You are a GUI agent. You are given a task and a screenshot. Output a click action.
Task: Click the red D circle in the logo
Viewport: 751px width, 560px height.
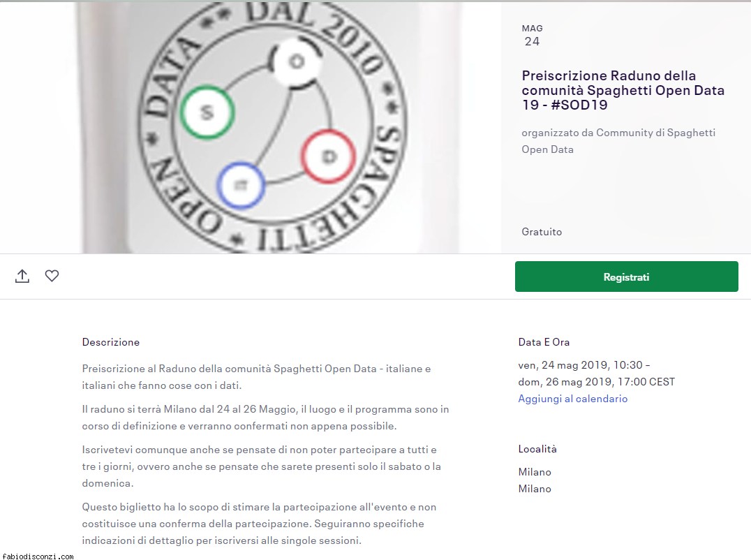[x=329, y=156]
